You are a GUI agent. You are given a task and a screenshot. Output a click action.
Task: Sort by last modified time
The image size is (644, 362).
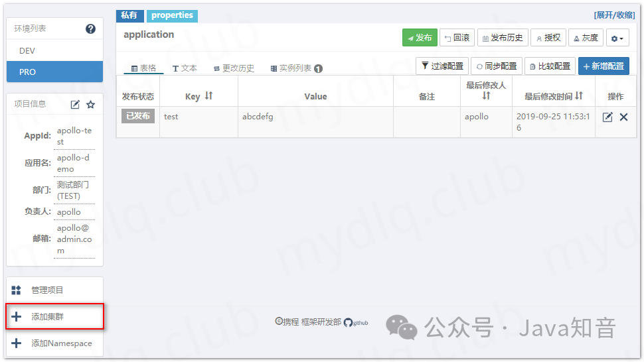579,96
